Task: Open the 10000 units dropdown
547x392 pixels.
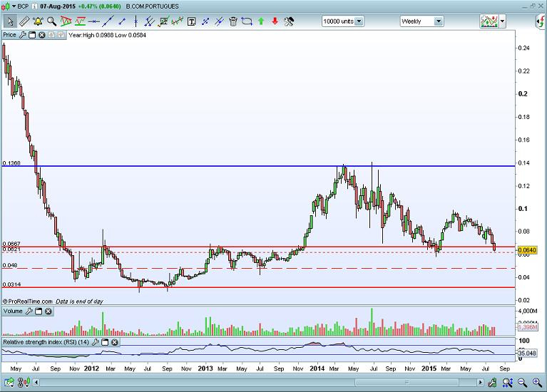Action: 342,21
